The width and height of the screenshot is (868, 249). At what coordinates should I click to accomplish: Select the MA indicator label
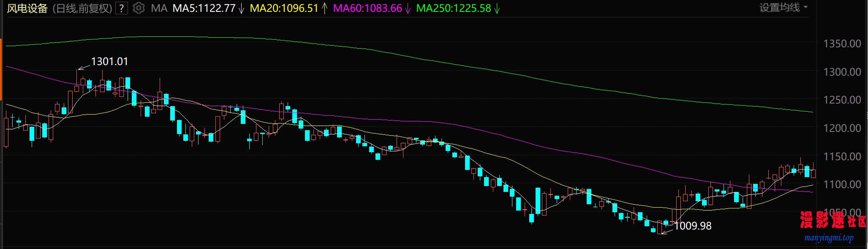coord(159,8)
